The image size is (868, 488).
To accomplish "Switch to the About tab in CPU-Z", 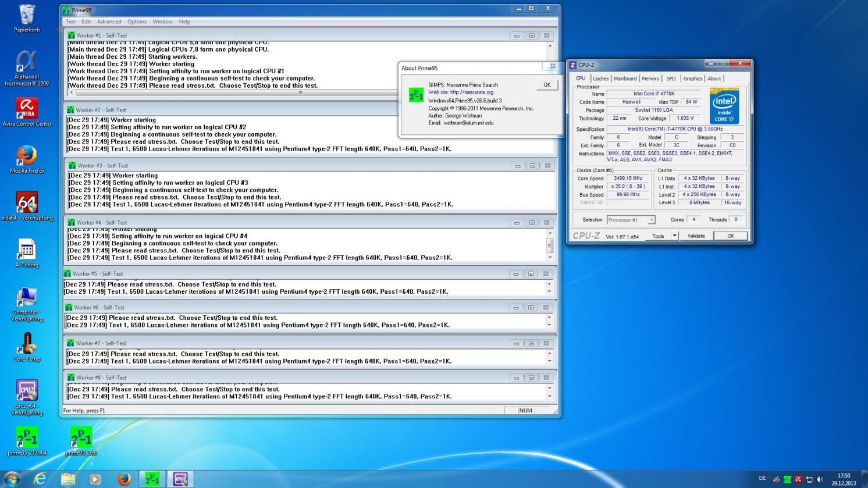I will click(x=714, y=79).
